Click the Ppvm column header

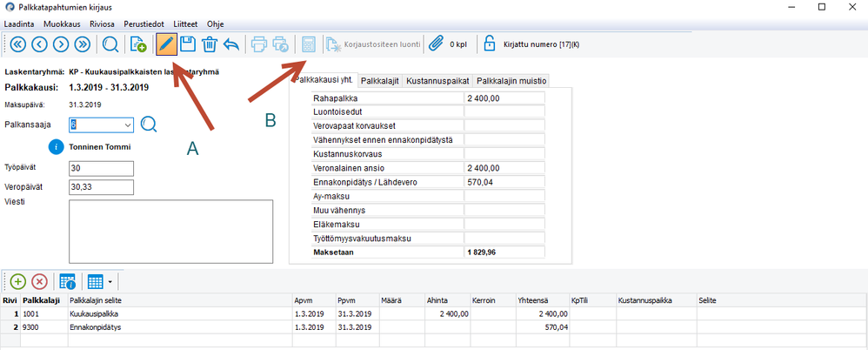click(x=357, y=300)
